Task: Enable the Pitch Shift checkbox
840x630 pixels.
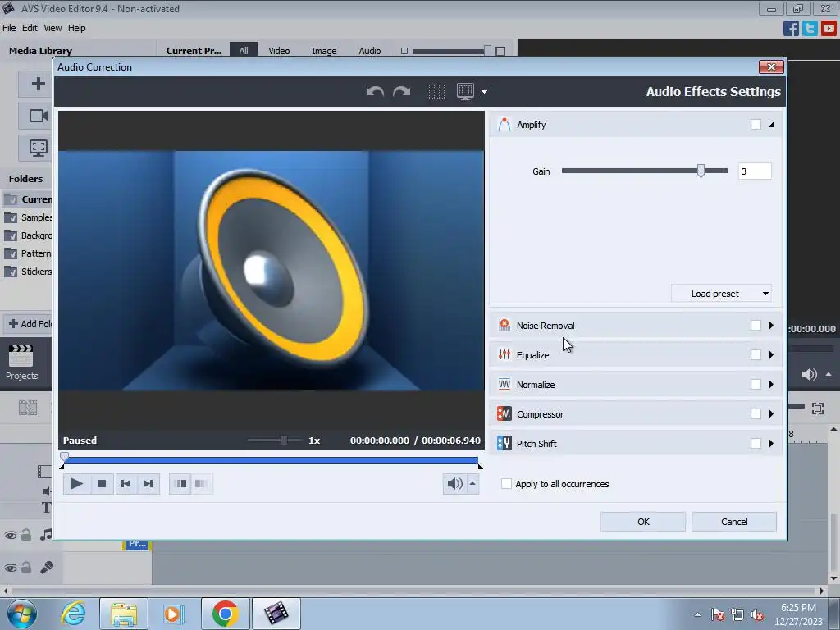Action: coord(756,443)
